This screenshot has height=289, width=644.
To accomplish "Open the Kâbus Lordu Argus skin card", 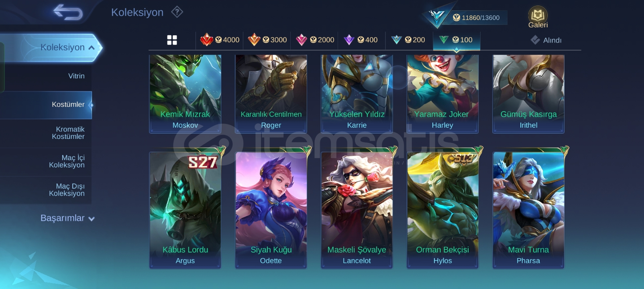I will [x=185, y=210].
